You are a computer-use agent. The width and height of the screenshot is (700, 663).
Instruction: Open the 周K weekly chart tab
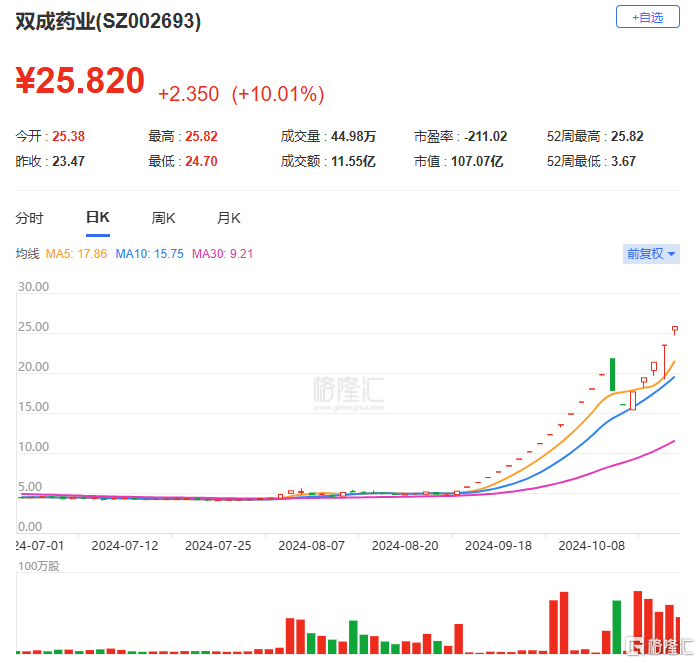click(163, 218)
